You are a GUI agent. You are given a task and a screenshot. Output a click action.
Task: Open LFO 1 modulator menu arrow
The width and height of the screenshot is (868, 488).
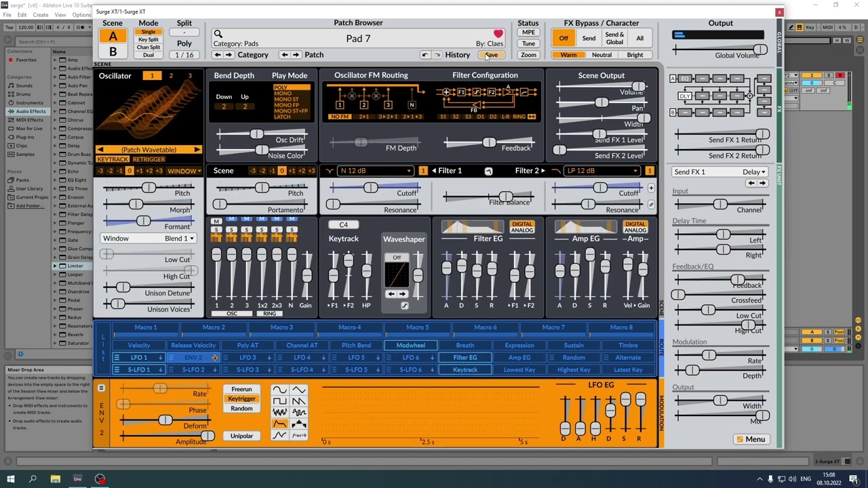(x=161, y=358)
